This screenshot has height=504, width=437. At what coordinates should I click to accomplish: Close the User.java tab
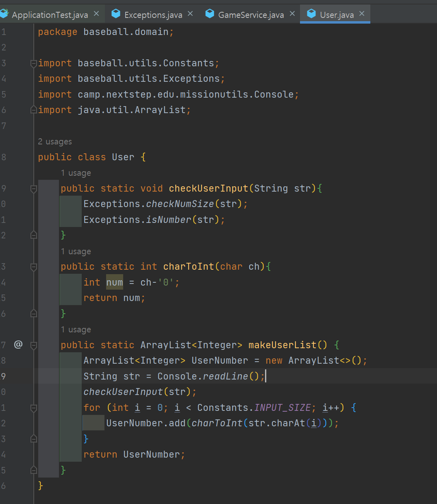pyautogui.click(x=362, y=14)
